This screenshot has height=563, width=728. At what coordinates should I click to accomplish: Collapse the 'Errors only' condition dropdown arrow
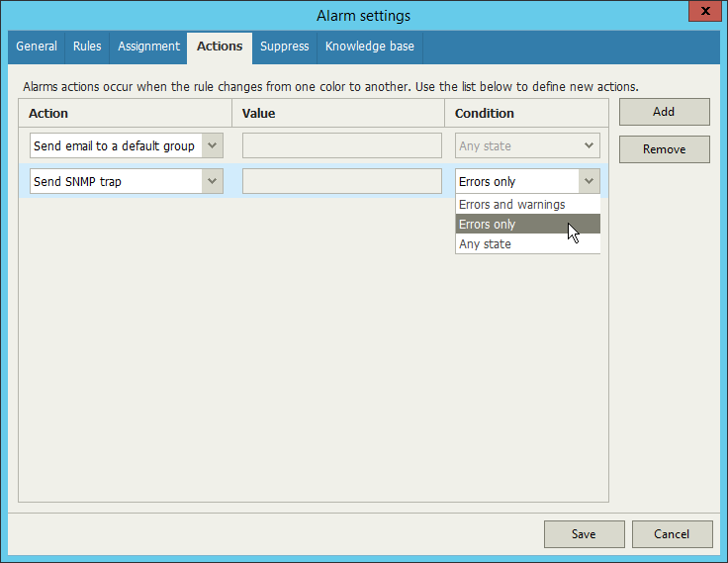(x=589, y=181)
